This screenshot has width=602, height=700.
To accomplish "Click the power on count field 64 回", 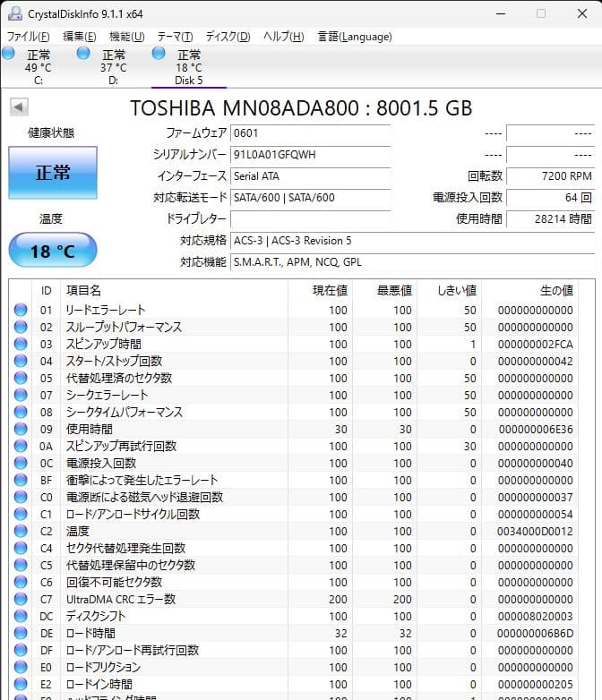I will tap(550, 197).
